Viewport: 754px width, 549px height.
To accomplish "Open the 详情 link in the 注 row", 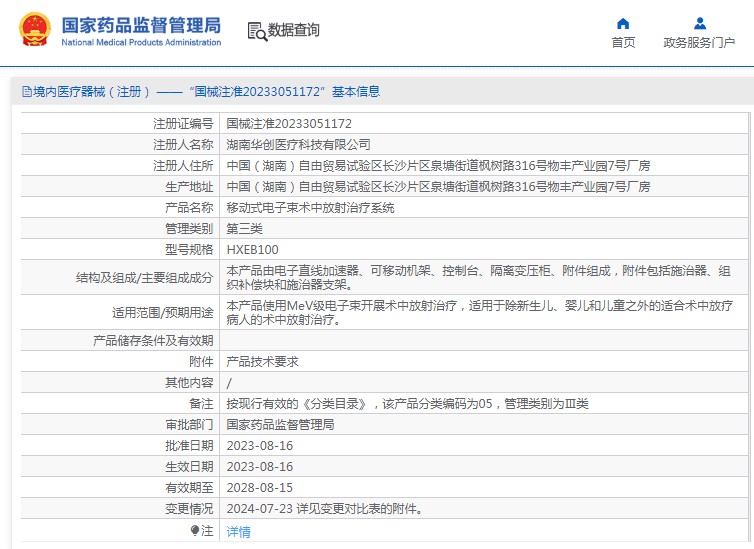I will point(238,531).
